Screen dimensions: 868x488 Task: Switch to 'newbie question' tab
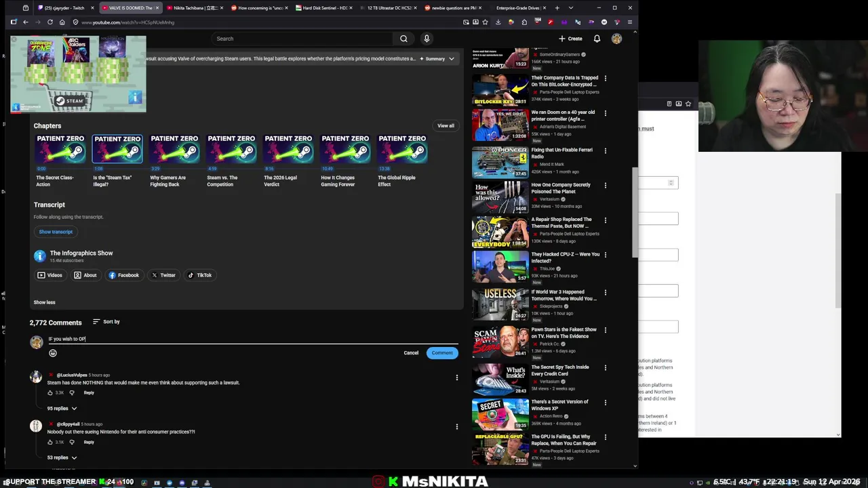click(x=452, y=8)
